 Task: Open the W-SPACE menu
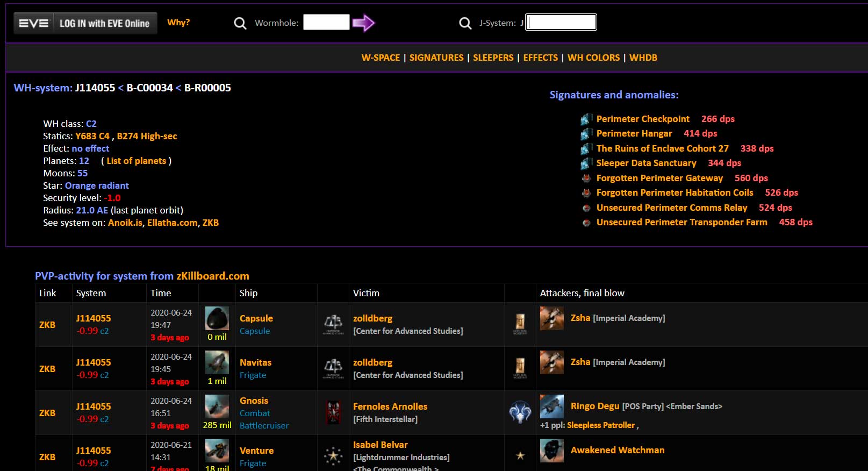(x=381, y=58)
